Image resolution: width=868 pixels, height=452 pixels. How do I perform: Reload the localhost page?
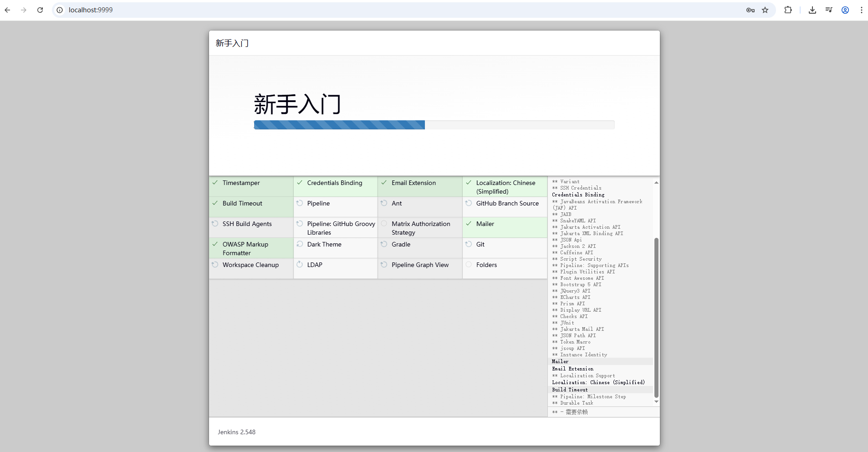click(x=40, y=10)
